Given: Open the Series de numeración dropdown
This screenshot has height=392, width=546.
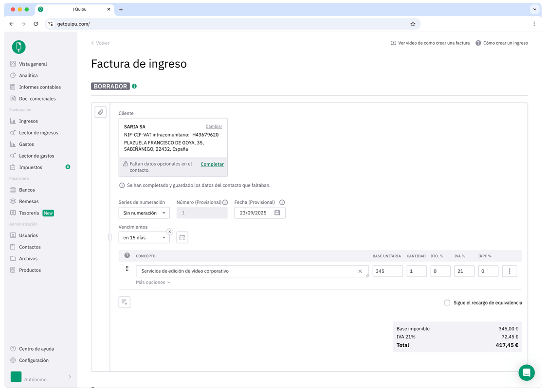Looking at the screenshot, I should [144, 213].
